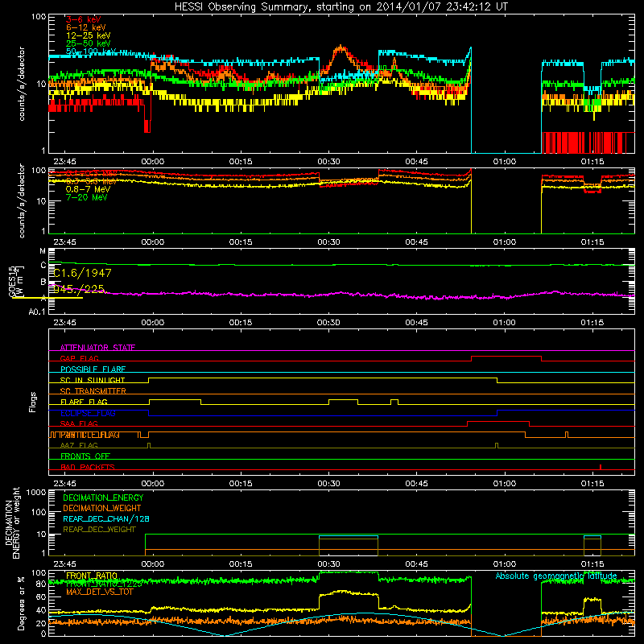This screenshot has height=644, width=644.
Task: Click the green 7-20 MeV legend label
Action: (86, 197)
